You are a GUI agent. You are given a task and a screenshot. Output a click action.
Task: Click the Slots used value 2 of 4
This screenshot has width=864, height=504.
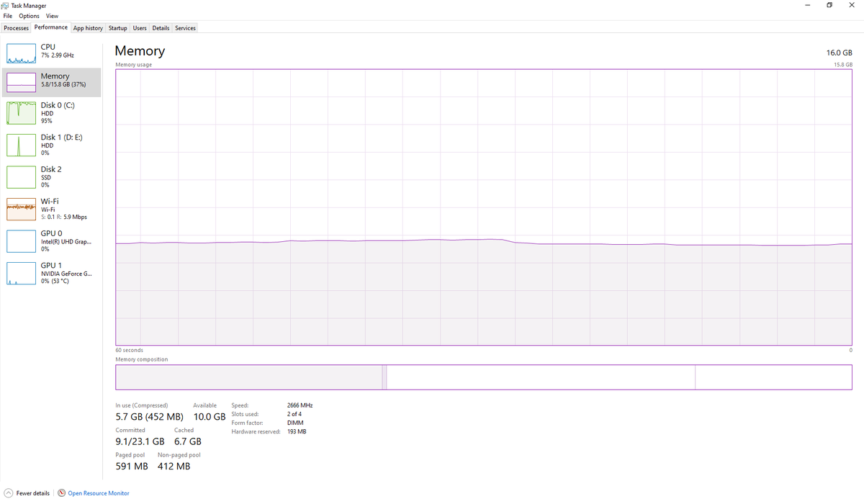[294, 414]
